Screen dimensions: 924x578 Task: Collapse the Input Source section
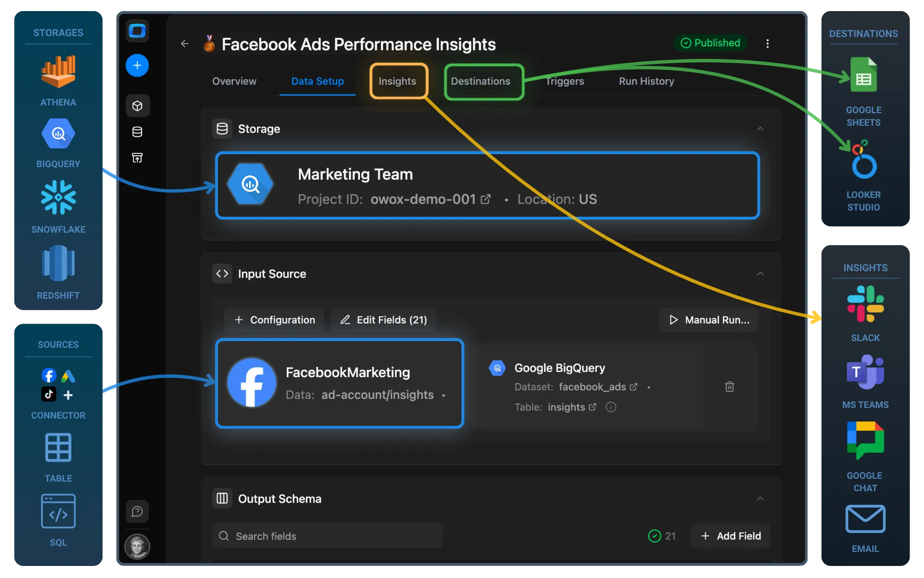click(x=760, y=274)
